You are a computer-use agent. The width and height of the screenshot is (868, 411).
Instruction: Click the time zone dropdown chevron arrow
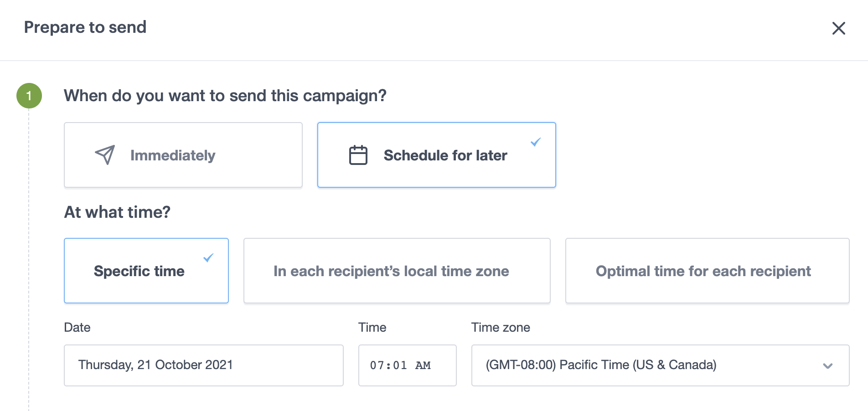828,366
